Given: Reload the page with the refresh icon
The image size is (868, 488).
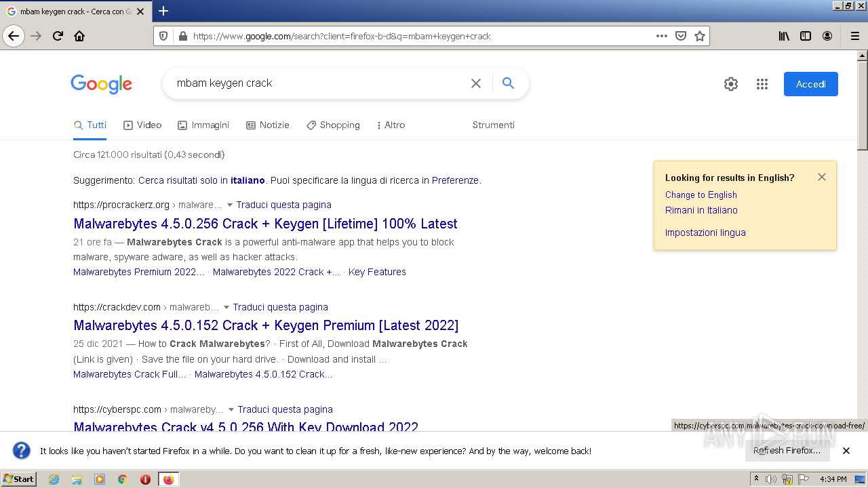Looking at the screenshot, I should tap(58, 36).
